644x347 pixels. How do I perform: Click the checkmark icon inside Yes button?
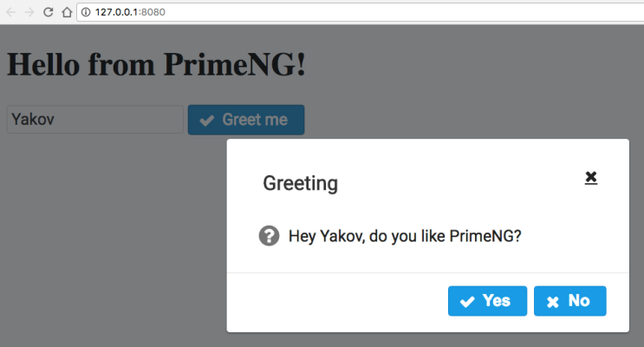pyautogui.click(x=467, y=302)
